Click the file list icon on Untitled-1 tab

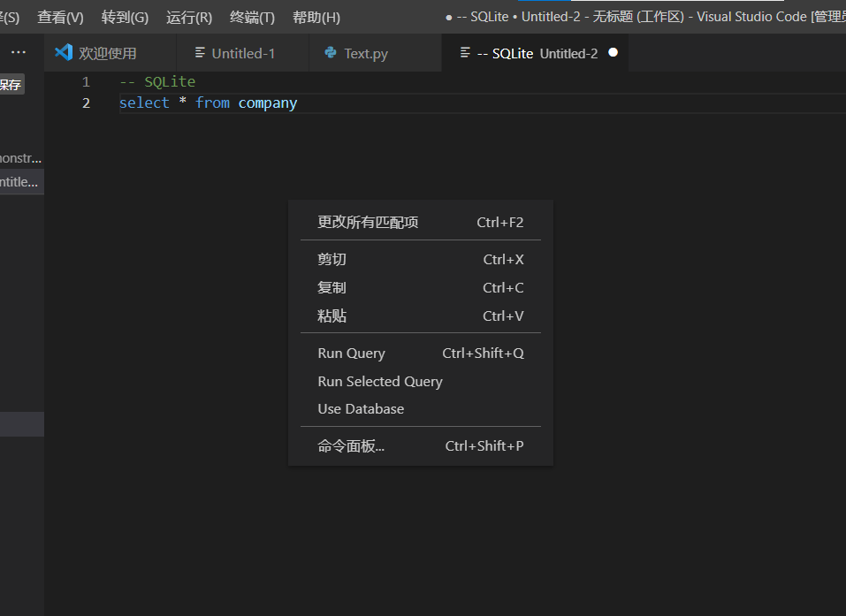pyautogui.click(x=199, y=52)
